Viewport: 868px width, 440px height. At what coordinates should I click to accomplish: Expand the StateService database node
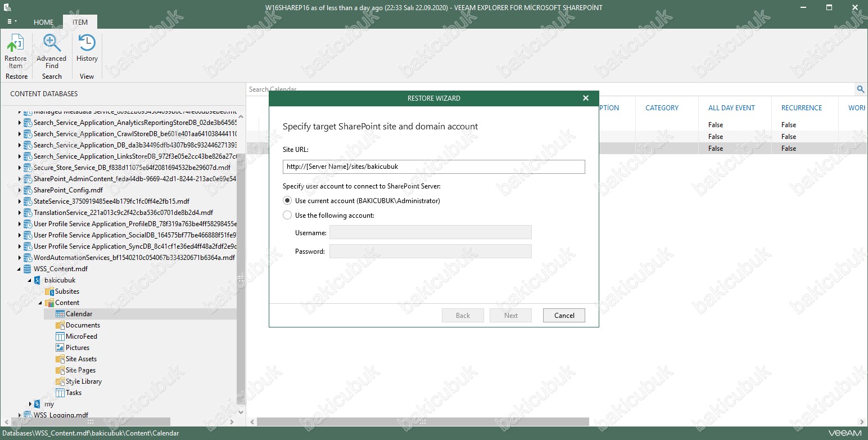[x=19, y=201]
